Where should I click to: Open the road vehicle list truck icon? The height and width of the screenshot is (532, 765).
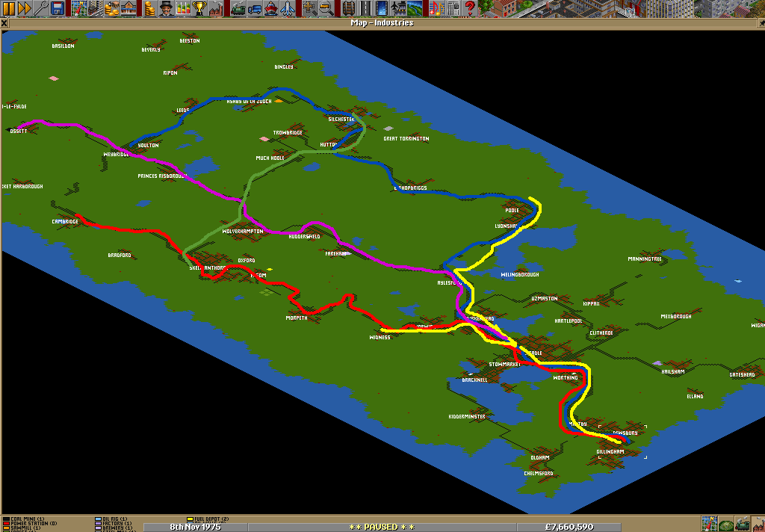point(254,7)
